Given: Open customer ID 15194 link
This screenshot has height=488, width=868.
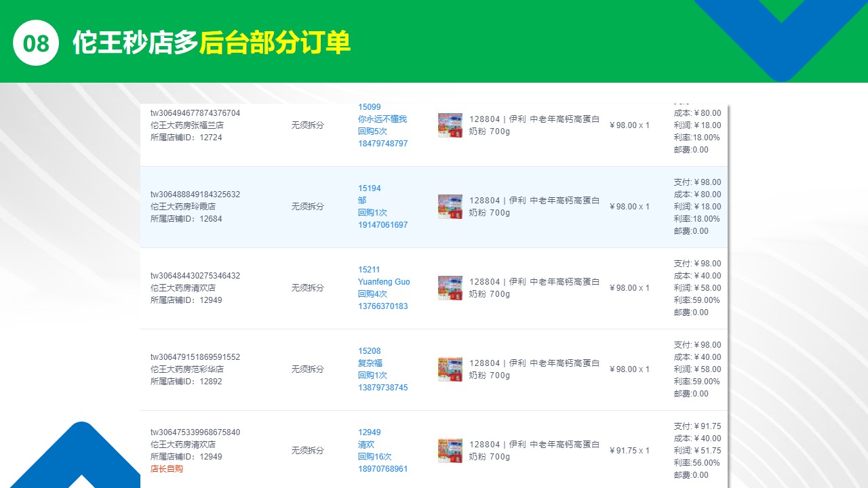Looking at the screenshot, I should point(370,188).
